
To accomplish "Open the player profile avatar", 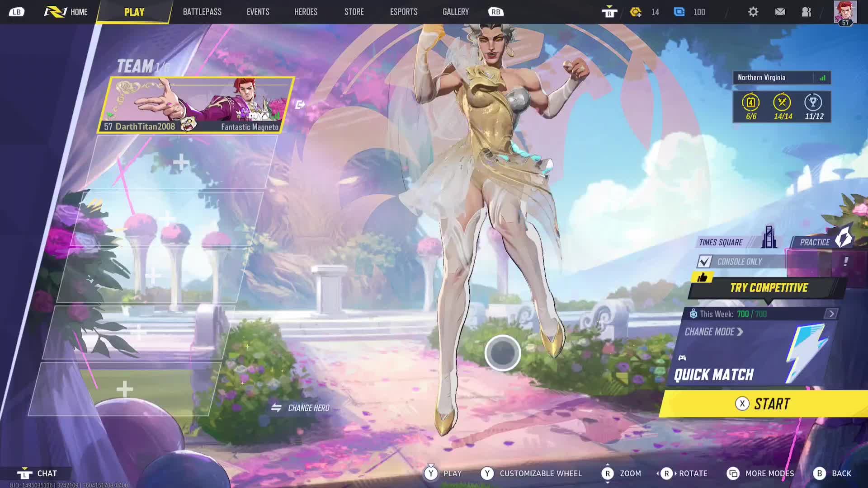I will (x=845, y=13).
